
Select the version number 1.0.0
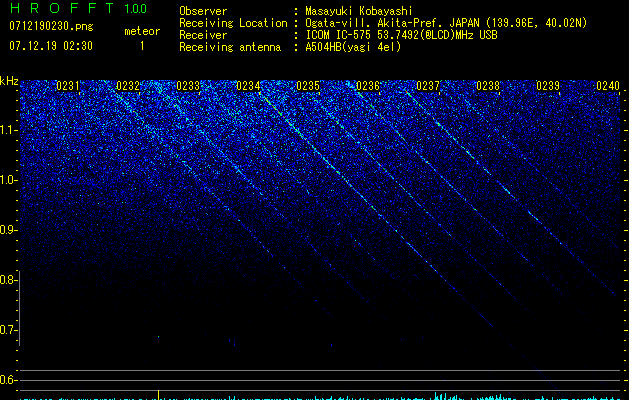[x=135, y=9]
